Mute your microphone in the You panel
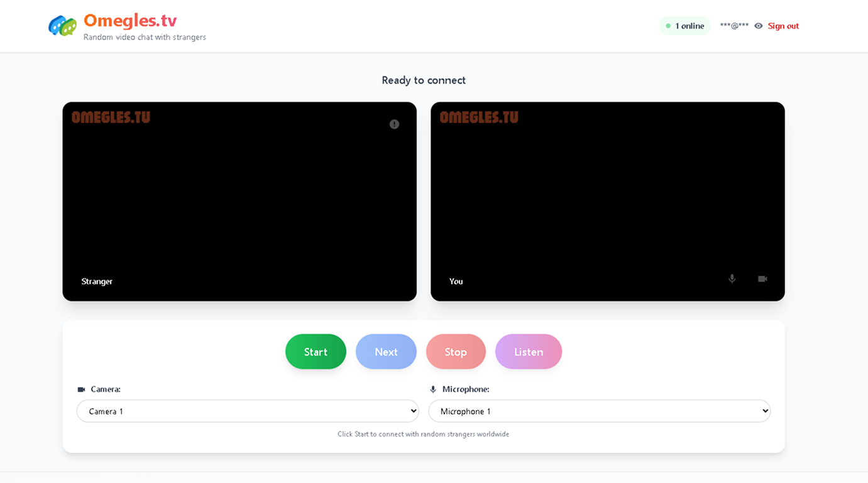The image size is (868, 483). pos(732,279)
